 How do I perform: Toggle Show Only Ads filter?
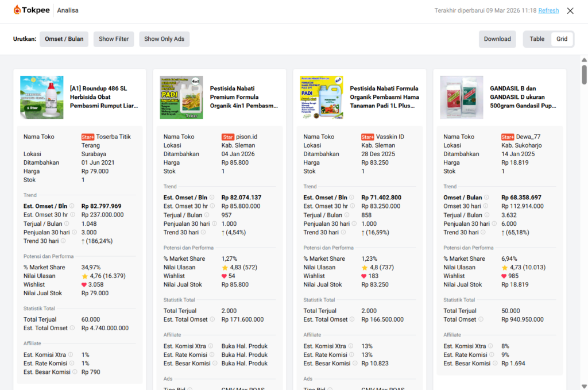(164, 39)
